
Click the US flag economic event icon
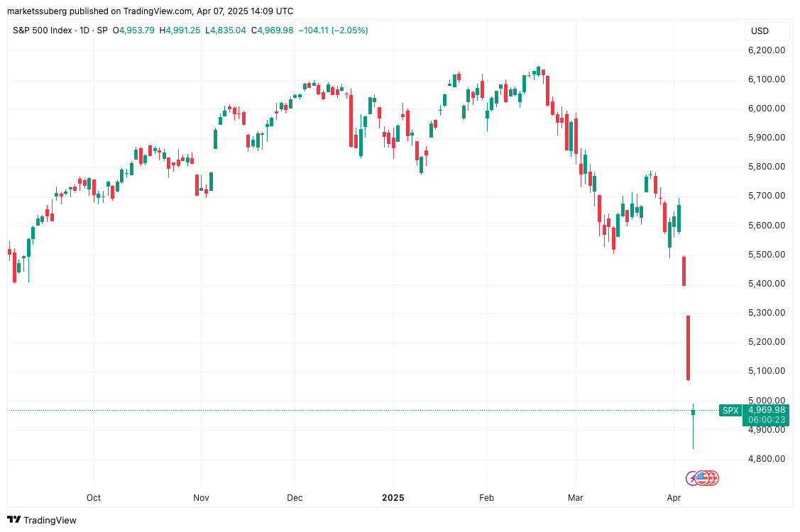[702, 477]
